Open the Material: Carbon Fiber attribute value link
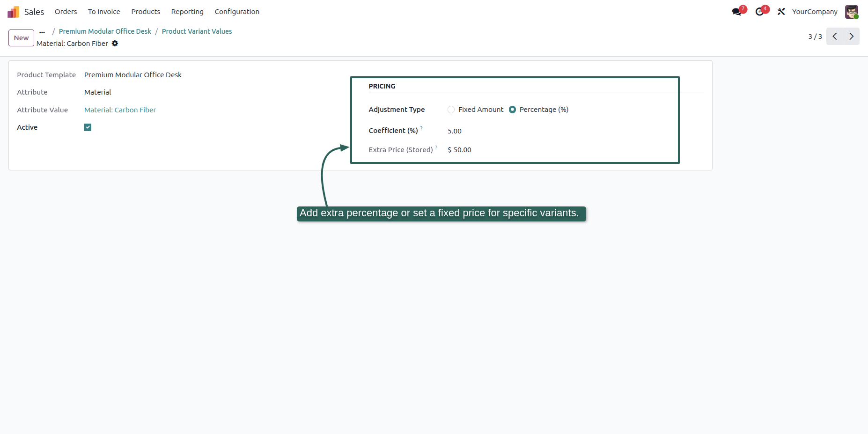868x434 pixels. pyautogui.click(x=120, y=110)
